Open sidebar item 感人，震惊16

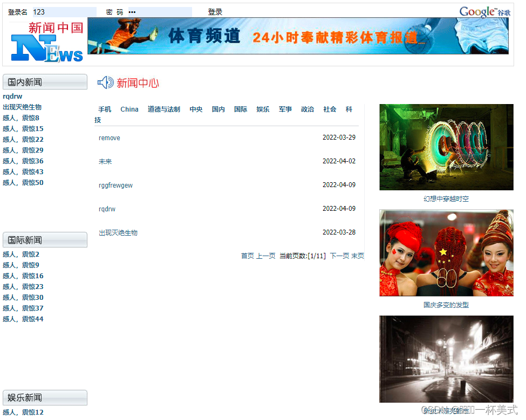(23, 276)
